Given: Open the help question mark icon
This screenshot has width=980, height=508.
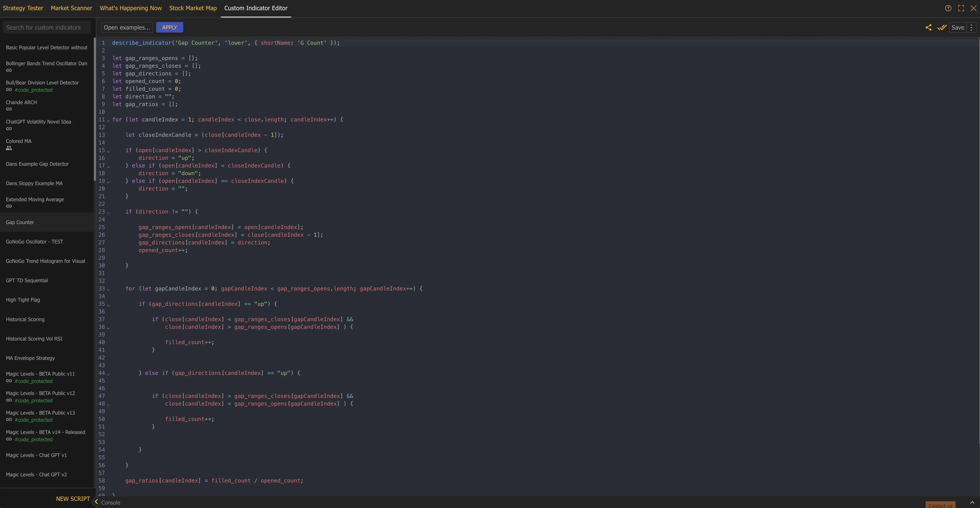Looking at the screenshot, I should pyautogui.click(x=948, y=8).
